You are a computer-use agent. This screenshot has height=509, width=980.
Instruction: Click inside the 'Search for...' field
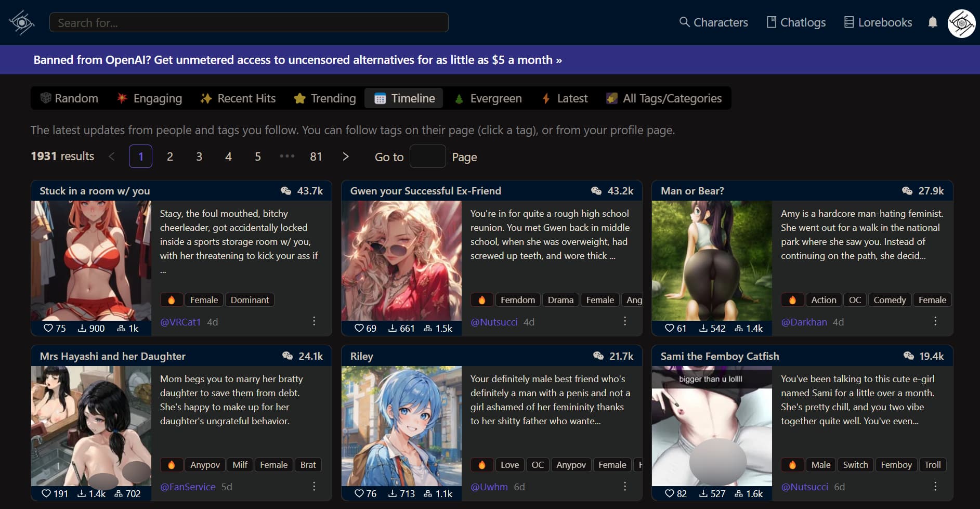click(249, 22)
